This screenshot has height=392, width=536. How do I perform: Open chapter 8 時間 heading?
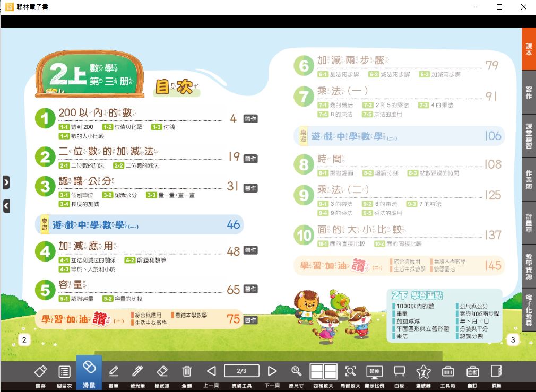331,159
